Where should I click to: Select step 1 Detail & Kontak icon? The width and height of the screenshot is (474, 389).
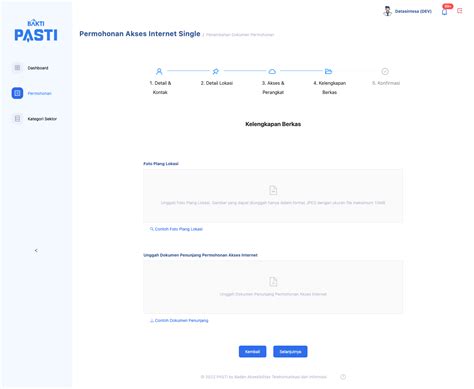click(159, 71)
